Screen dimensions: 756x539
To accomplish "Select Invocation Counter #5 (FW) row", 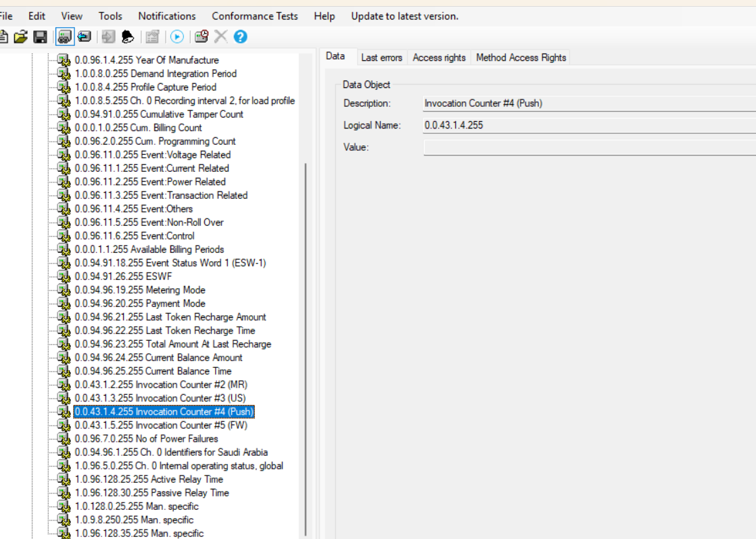I will (x=161, y=425).
